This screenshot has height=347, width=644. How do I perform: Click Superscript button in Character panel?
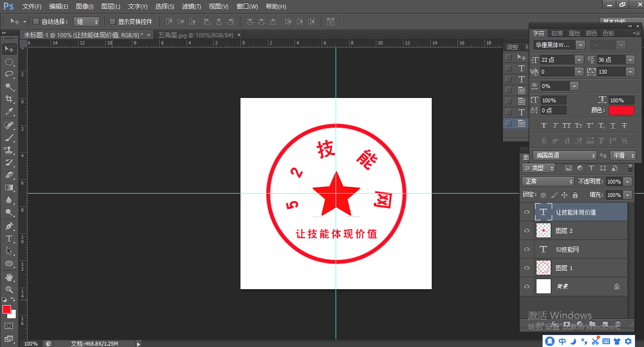click(x=590, y=125)
